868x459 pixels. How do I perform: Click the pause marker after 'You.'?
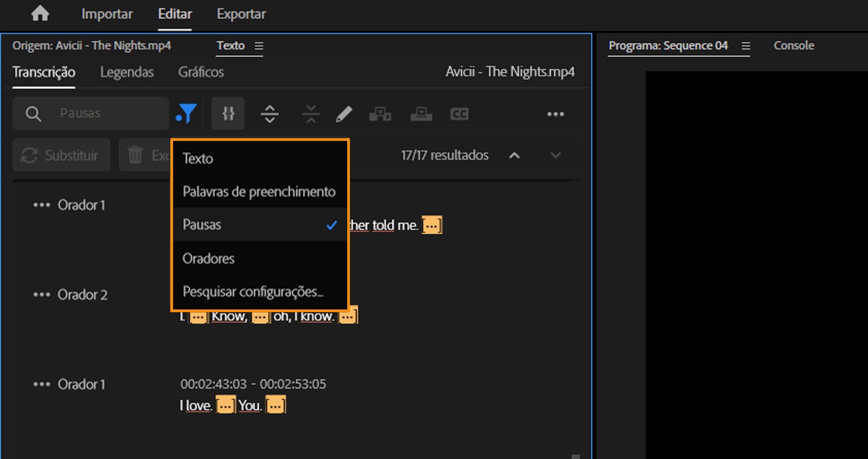tap(276, 405)
